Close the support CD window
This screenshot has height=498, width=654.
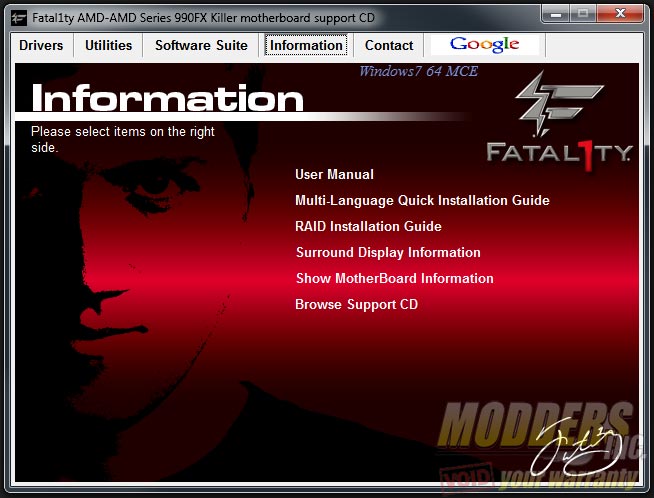click(x=620, y=14)
